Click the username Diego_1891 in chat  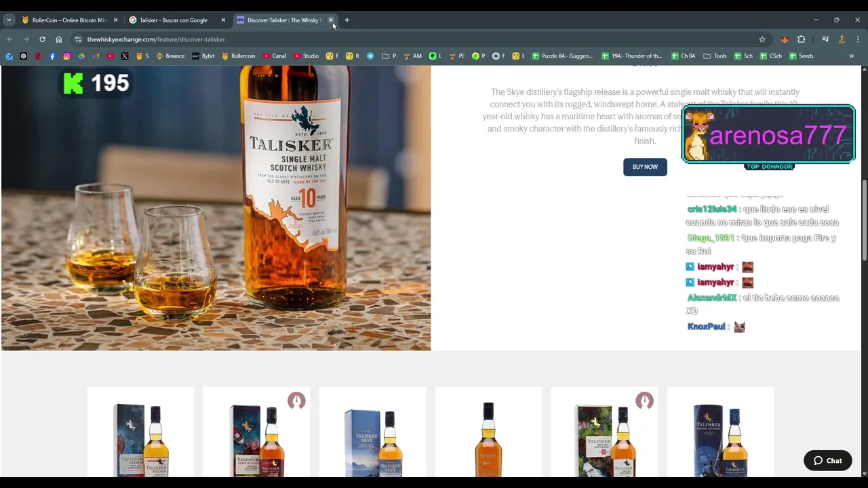(711, 239)
